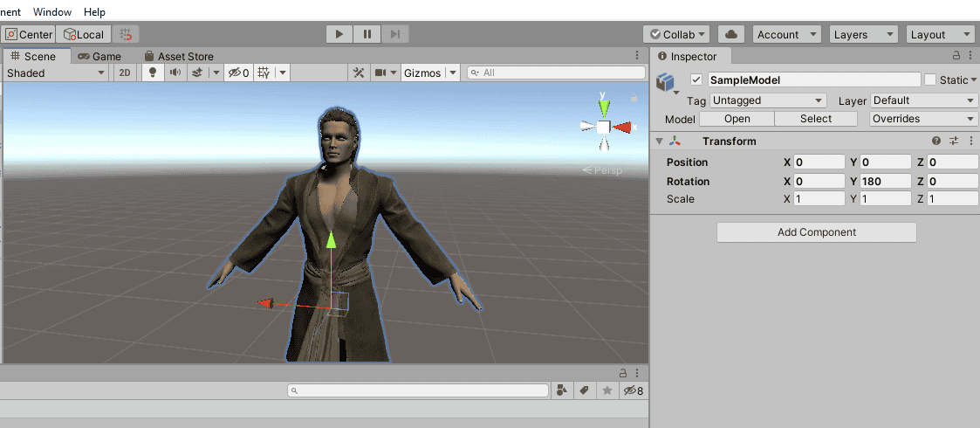Open the Window menu
Screen dimensions: 980x428
[51, 12]
